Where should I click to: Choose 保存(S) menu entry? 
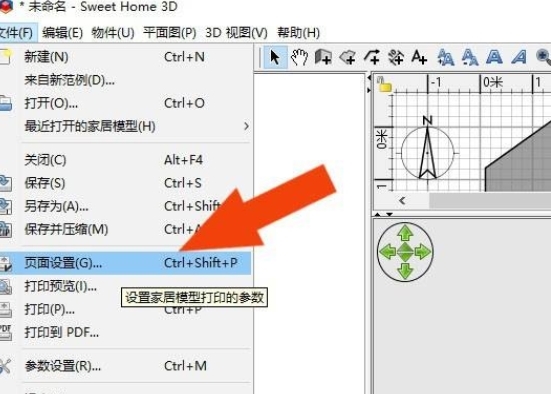coord(125,183)
